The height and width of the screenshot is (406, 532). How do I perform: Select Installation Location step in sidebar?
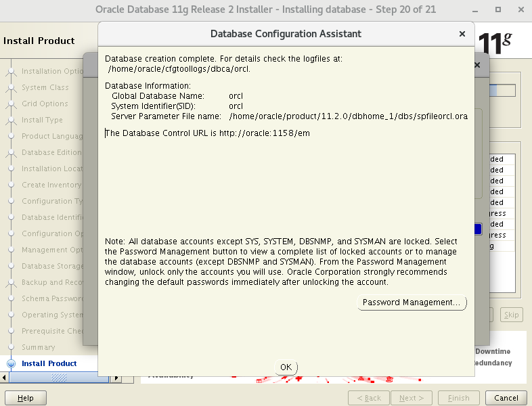click(52, 169)
